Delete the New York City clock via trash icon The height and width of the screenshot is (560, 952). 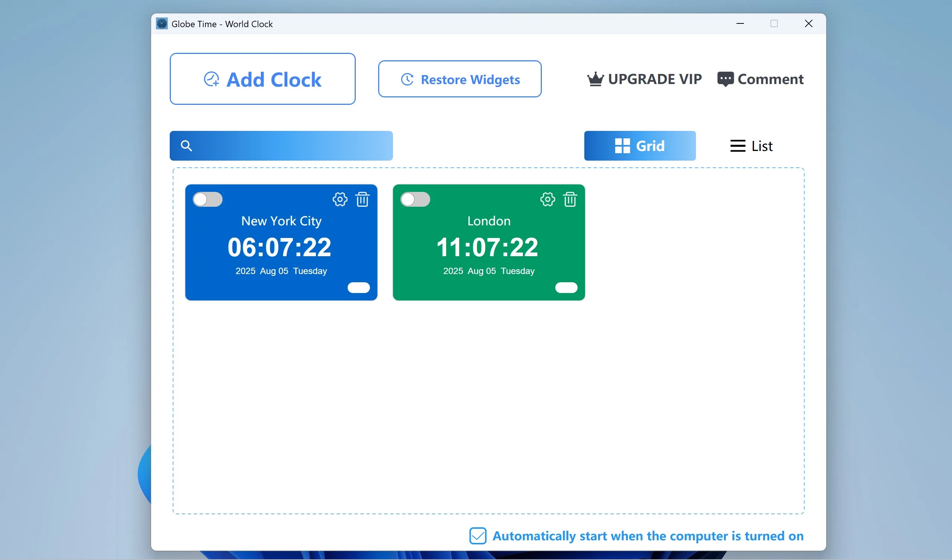[362, 199]
